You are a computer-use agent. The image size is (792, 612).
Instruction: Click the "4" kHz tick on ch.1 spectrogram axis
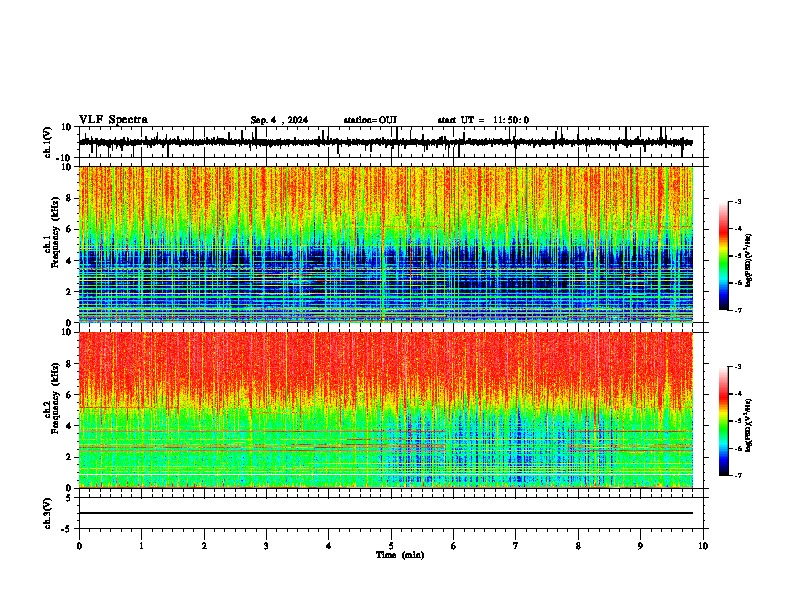point(70,261)
